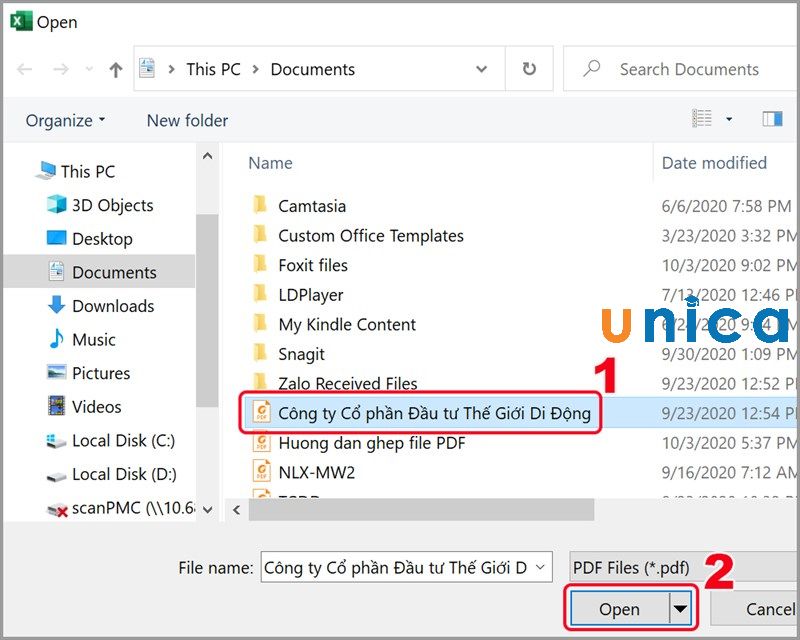Open the Music folder in sidebar

(x=93, y=340)
